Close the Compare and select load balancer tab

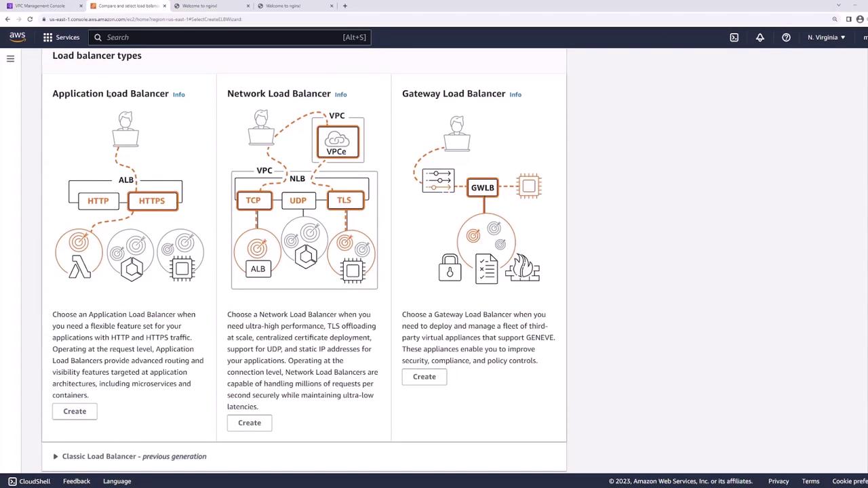tap(164, 6)
